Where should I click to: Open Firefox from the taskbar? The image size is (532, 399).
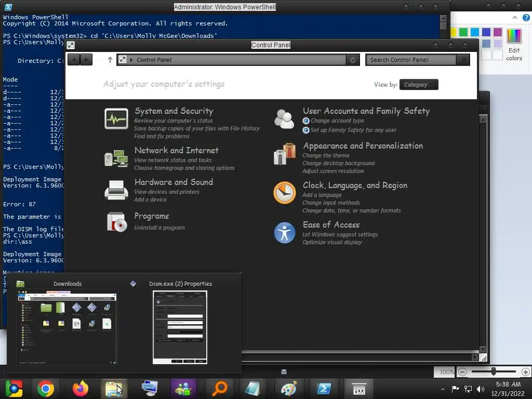coord(81,389)
